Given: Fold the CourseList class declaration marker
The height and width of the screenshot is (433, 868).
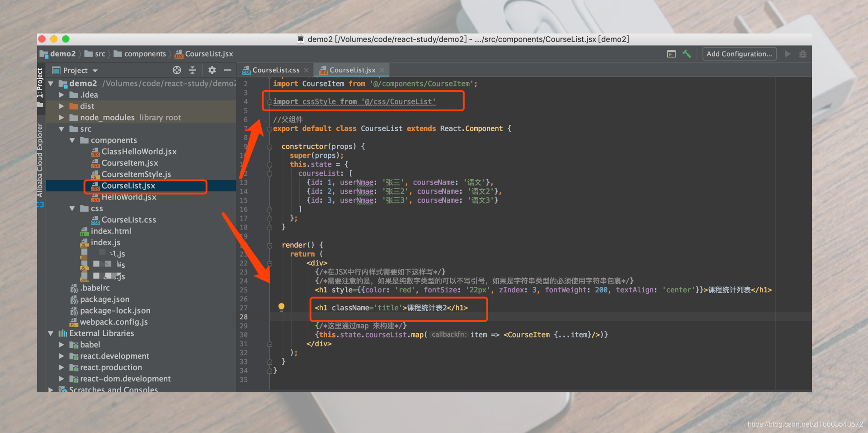Looking at the screenshot, I should 269,129.
